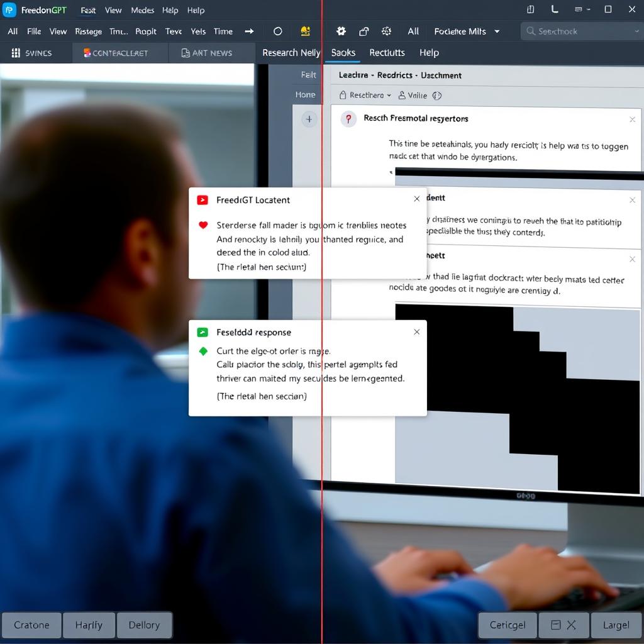Viewport: 644px width, 644px height.
Task: Click the FreedonGPT logo icon in title bar
Action: point(9,10)
